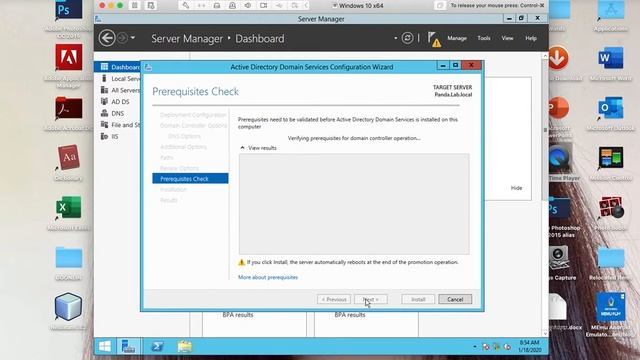640x360 pixels.
Task: Open Microsoft Word desktop icon
Action: [x=611, y=58]
